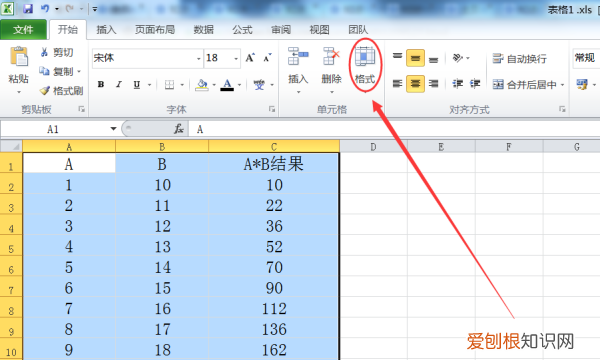600x360 pixels.
Task: Click the phonetic guide (文) icon
Action: pos(259,85)
